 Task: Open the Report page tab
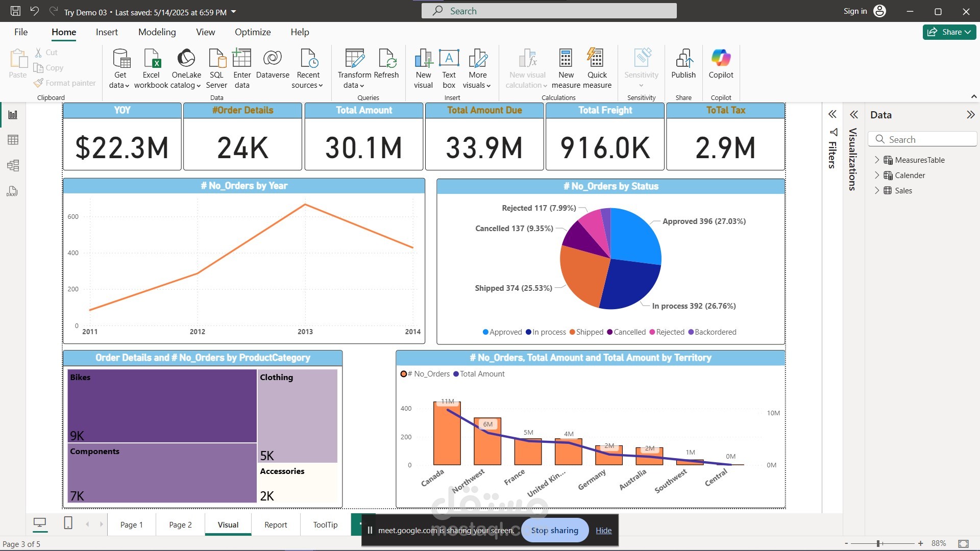tap(276, 524)
